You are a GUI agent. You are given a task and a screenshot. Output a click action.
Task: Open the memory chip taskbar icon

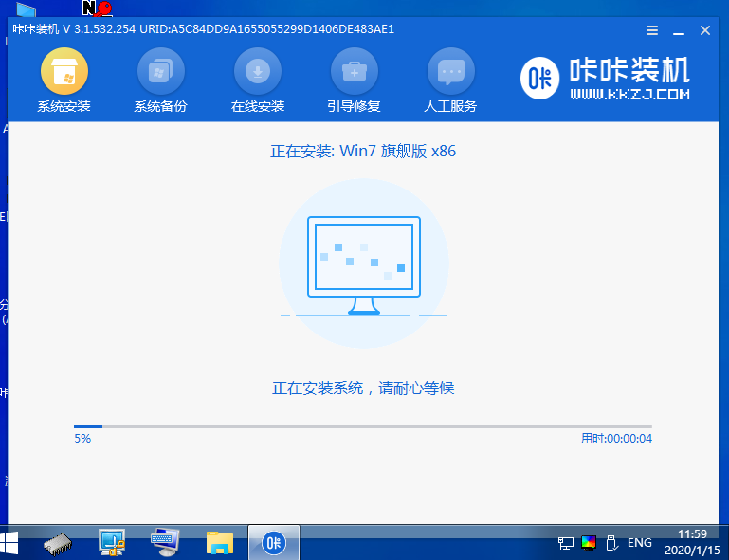[60, 543]
